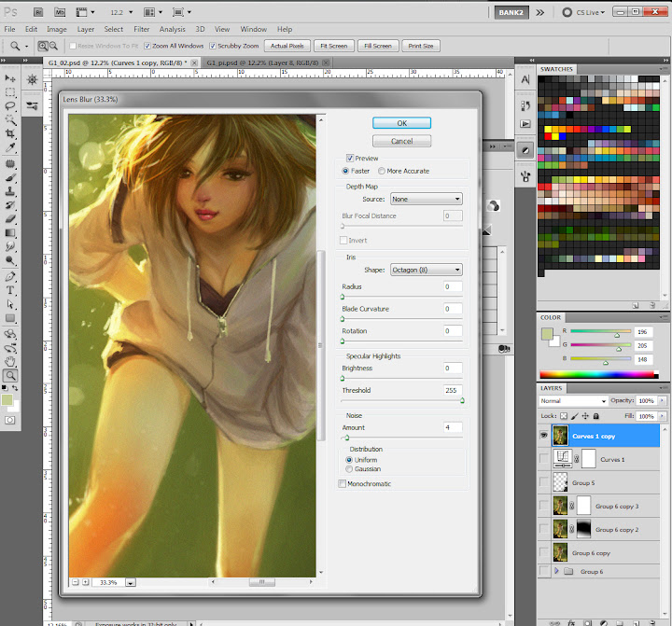The width and height of the screenshot is (672, 626).
Task: Select the Eraser tool
Action: [10, 219]
